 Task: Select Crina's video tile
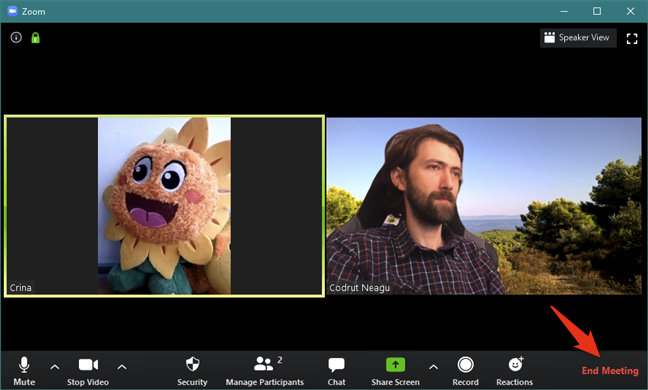(x=164, y=206)
